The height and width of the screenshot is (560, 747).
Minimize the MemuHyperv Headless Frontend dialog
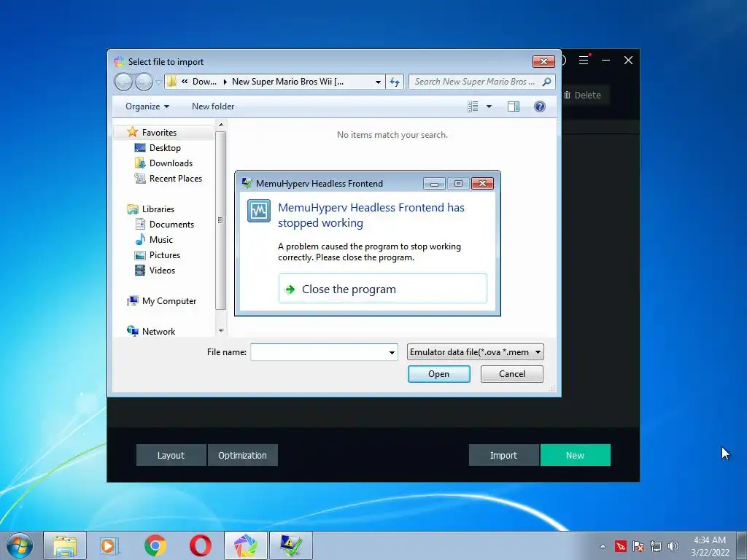[434, 183]
